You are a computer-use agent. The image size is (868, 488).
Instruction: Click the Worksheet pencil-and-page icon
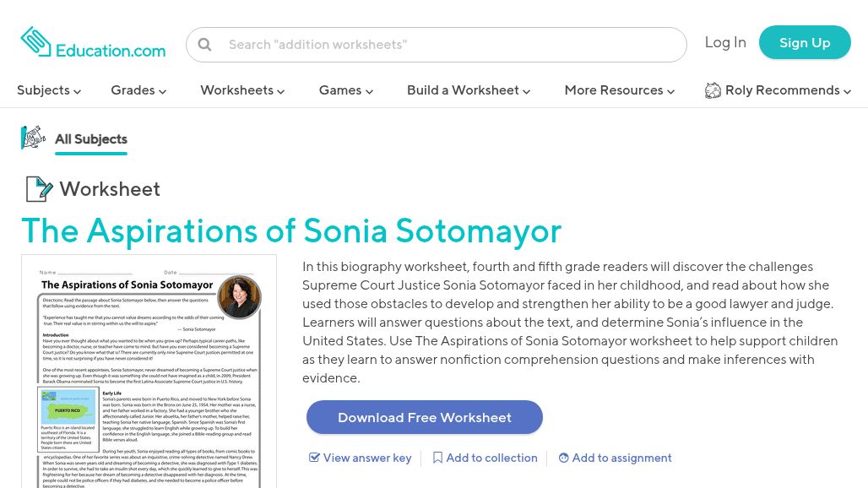point(40,188)
